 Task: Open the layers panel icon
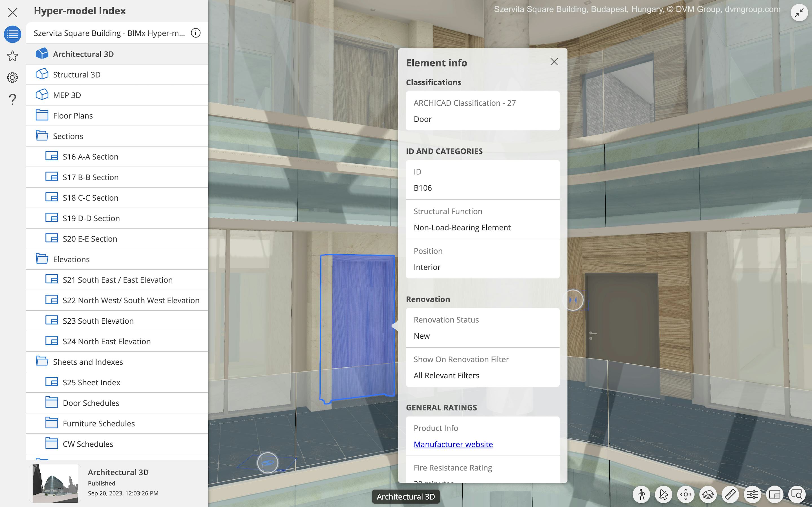tap(708, 494)
